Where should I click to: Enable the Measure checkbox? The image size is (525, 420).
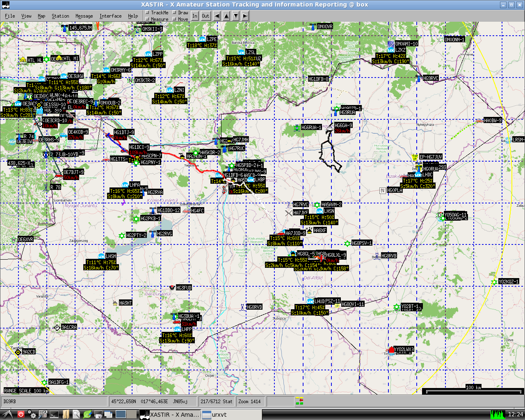pos(148,19)
